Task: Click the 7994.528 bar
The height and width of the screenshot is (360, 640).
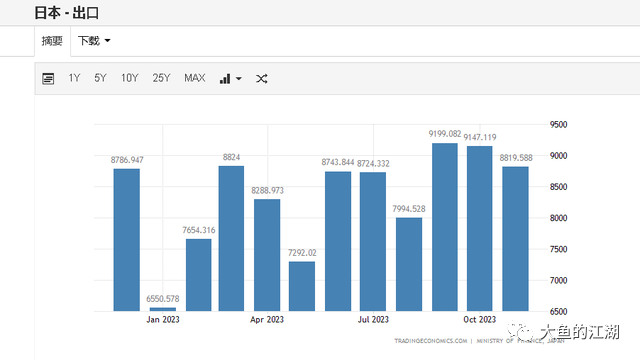Action: tap(409, 264)
